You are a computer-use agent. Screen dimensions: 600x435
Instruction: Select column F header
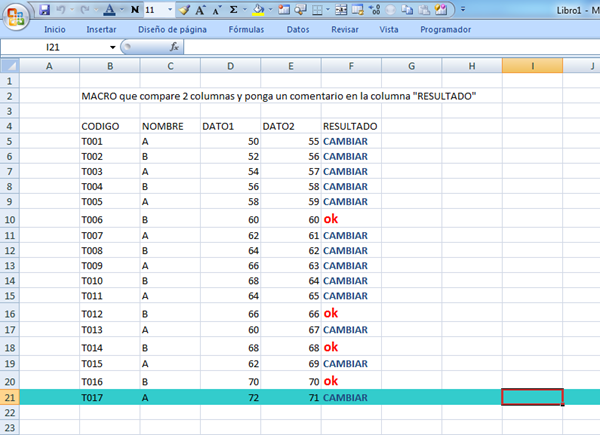click(351, 66)
